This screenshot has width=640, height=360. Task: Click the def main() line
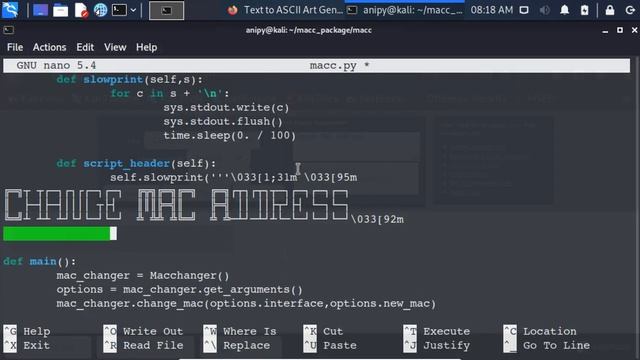[x=40, y=262]
